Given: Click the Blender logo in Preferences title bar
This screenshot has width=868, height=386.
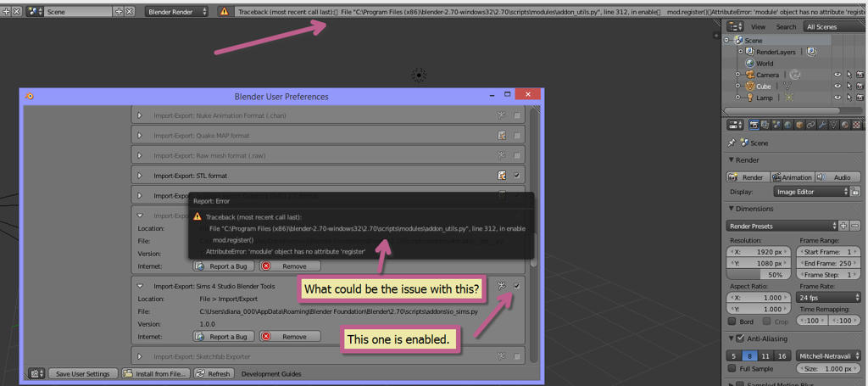Looking at the screenshot, I should (30, 96).
